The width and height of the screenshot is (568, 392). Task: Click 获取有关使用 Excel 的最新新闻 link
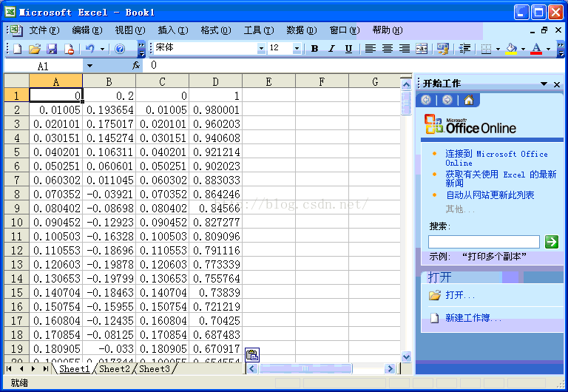pos(501,178)
